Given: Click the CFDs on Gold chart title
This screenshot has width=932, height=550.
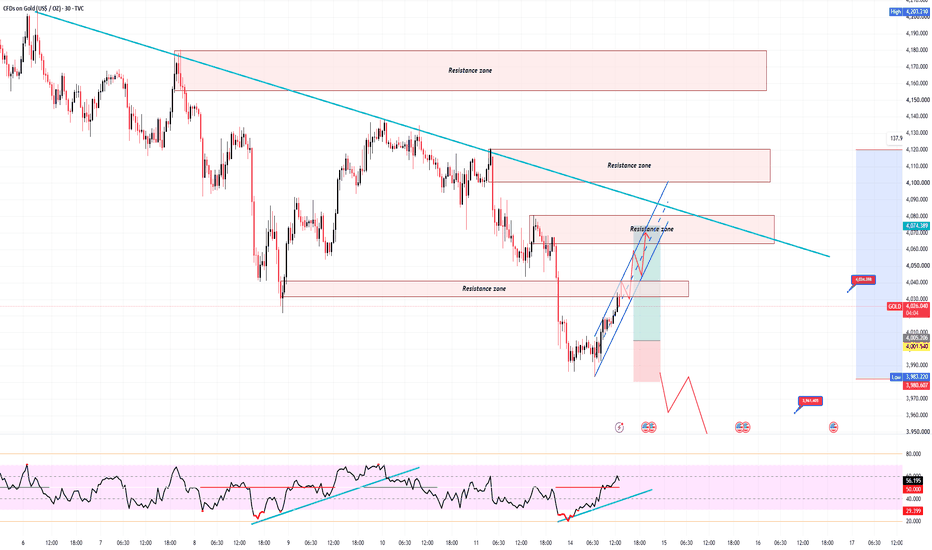Looking at the screenshot, I should pos(43,8).
